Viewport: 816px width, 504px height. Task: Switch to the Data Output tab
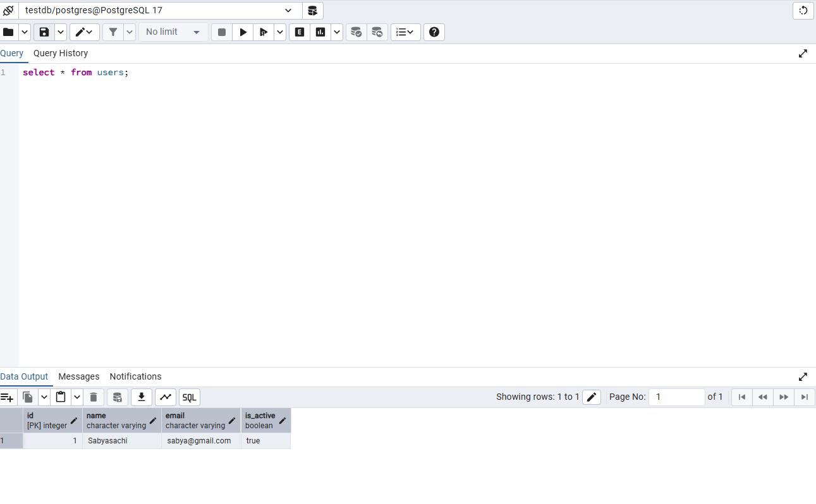24,377
